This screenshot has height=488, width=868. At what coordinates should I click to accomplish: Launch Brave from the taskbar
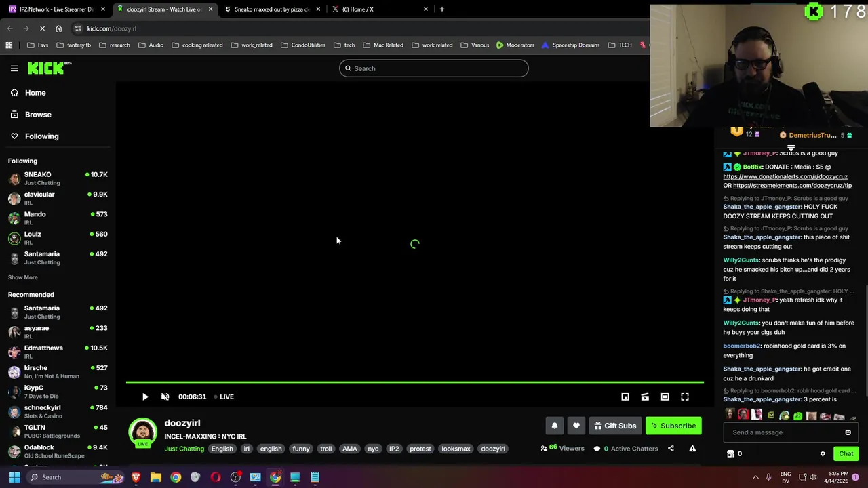(136, 477)
